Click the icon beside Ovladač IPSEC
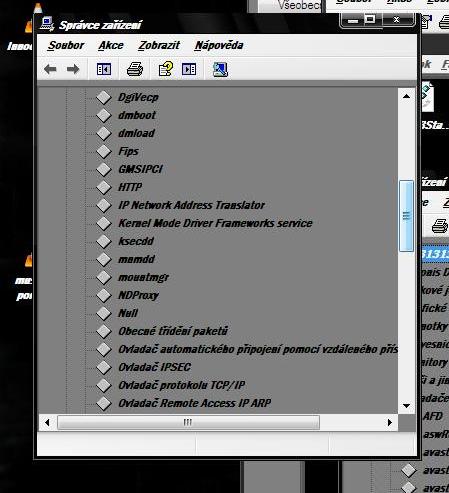The image size is (449, 493). tap(104, 367)
